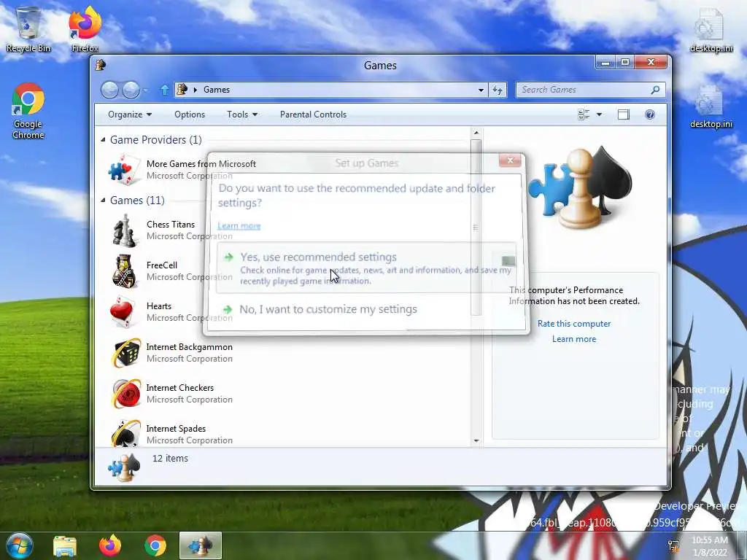Viewport: 747px width, 560px height.
Task: Click the Back navigation button in Games
Action: point(109,90)
